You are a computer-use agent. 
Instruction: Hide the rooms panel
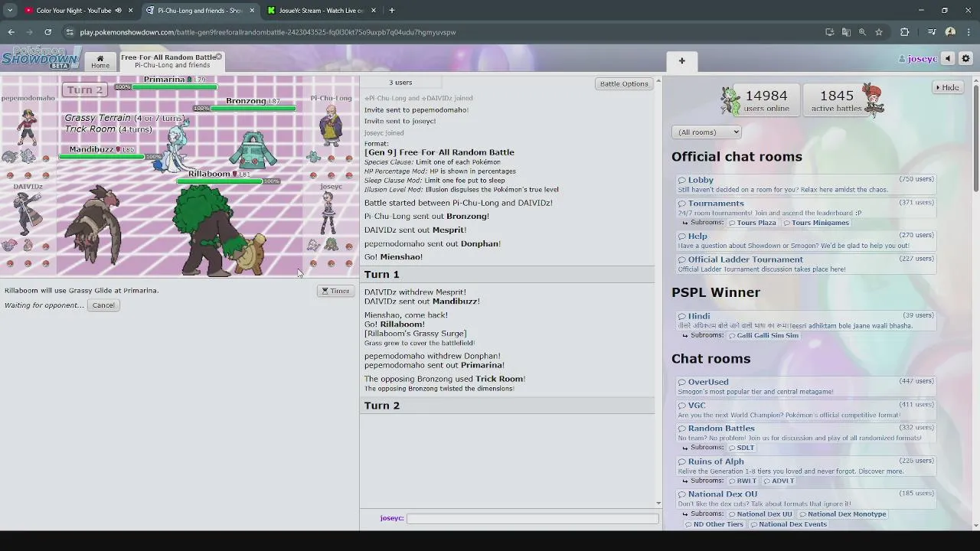click(947, 87)
